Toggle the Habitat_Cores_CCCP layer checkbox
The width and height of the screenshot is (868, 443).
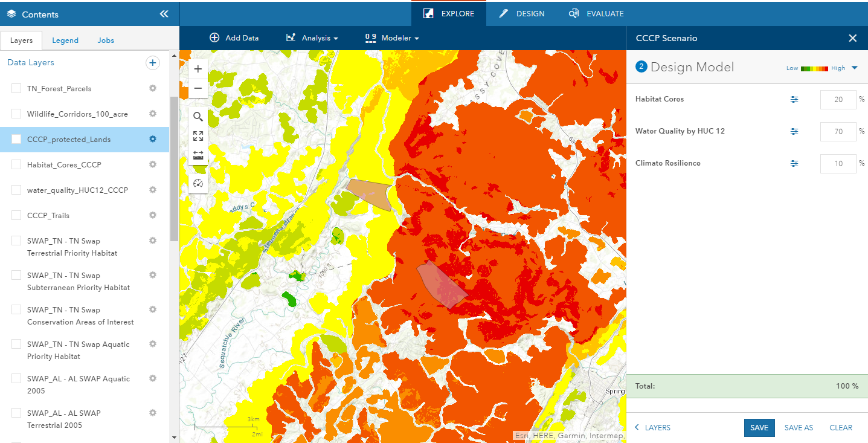click(16, 165)
